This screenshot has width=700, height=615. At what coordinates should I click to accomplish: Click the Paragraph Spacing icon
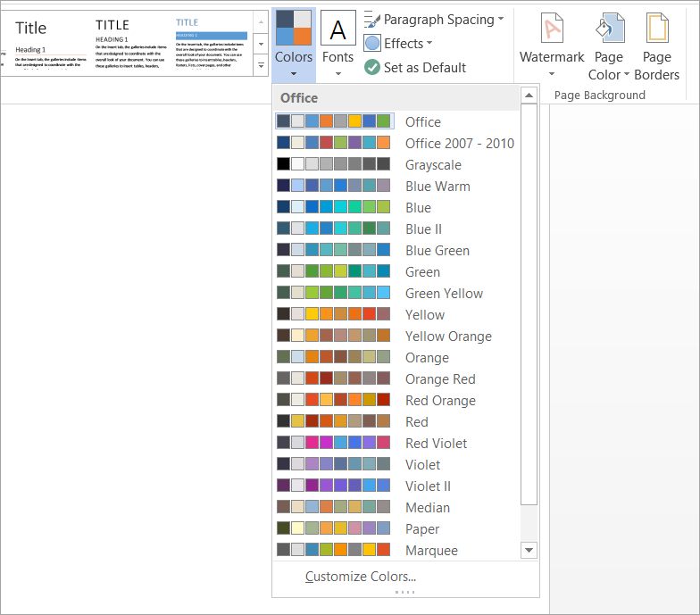371,20
